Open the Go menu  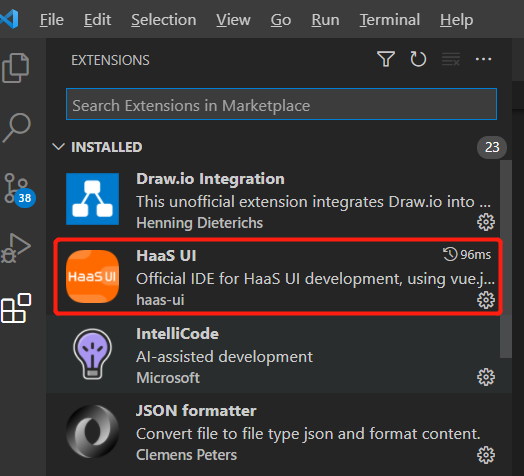(x=281, y=20)
